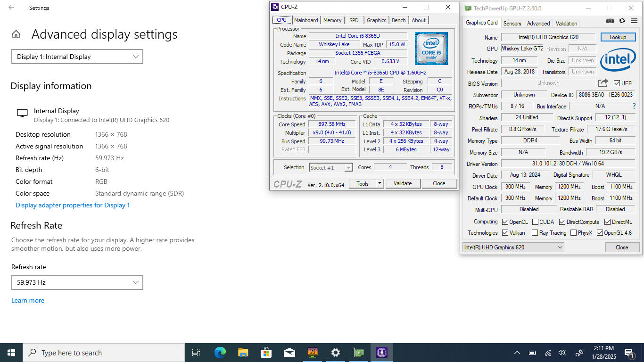Open Microsoft Edge from the taskbar
This screenshot has width=644, height=362.
pyautogui.click(x=220, y=353)
